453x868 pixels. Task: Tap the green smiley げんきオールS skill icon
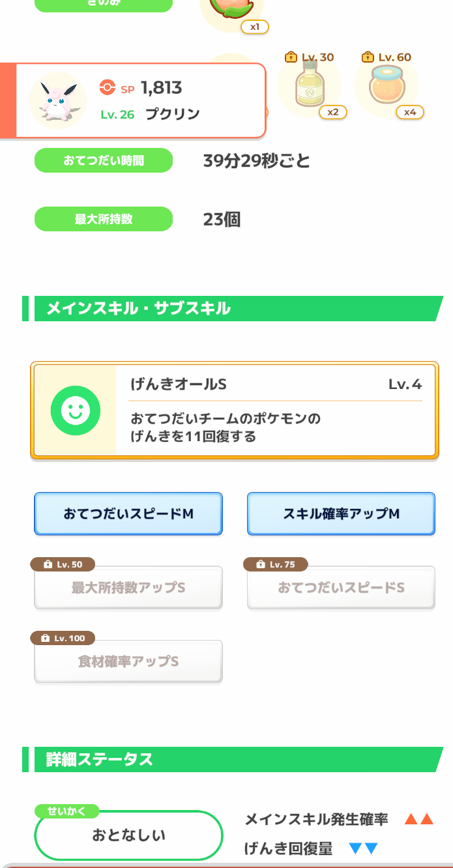(x=76, y=410)
